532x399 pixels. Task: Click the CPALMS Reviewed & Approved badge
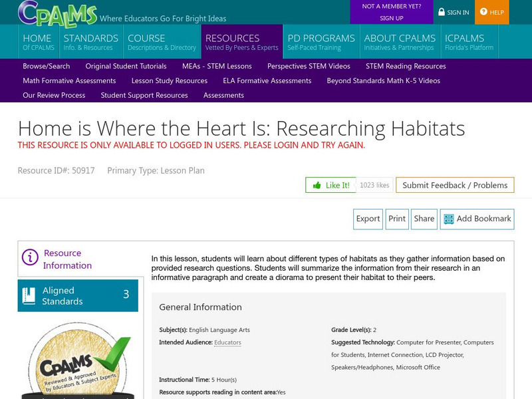79,361
